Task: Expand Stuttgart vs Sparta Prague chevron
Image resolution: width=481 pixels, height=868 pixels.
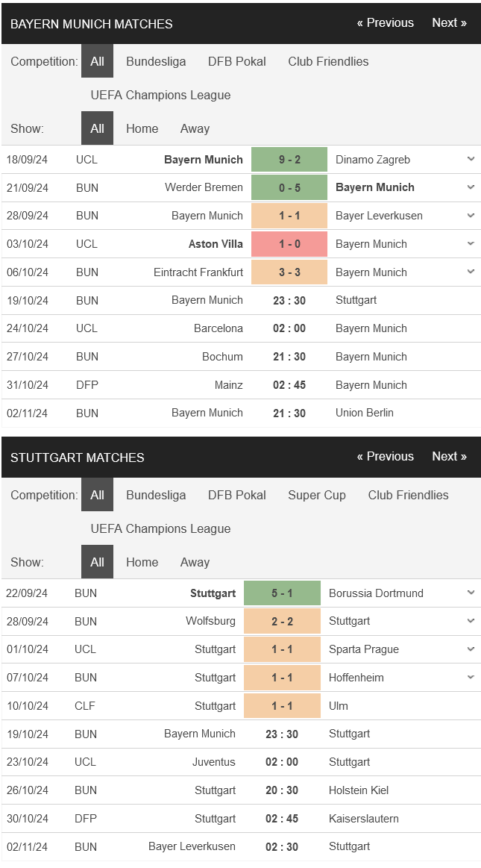Action: (x=471, y=649)
